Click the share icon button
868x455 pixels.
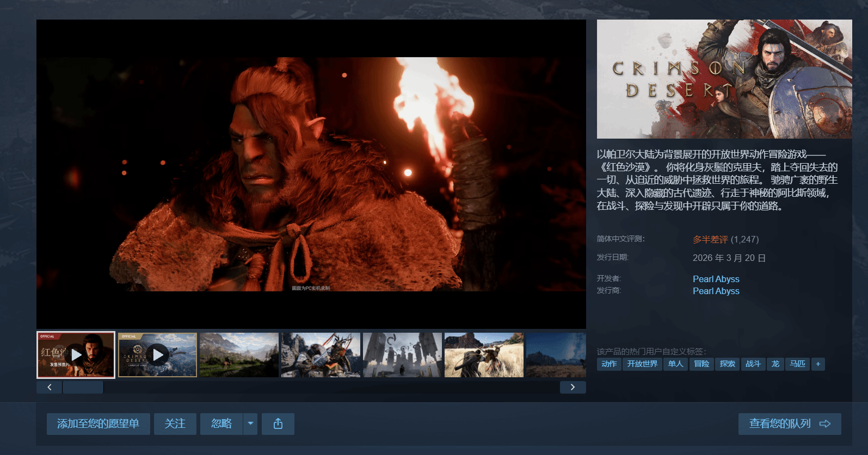coord(278,424)
